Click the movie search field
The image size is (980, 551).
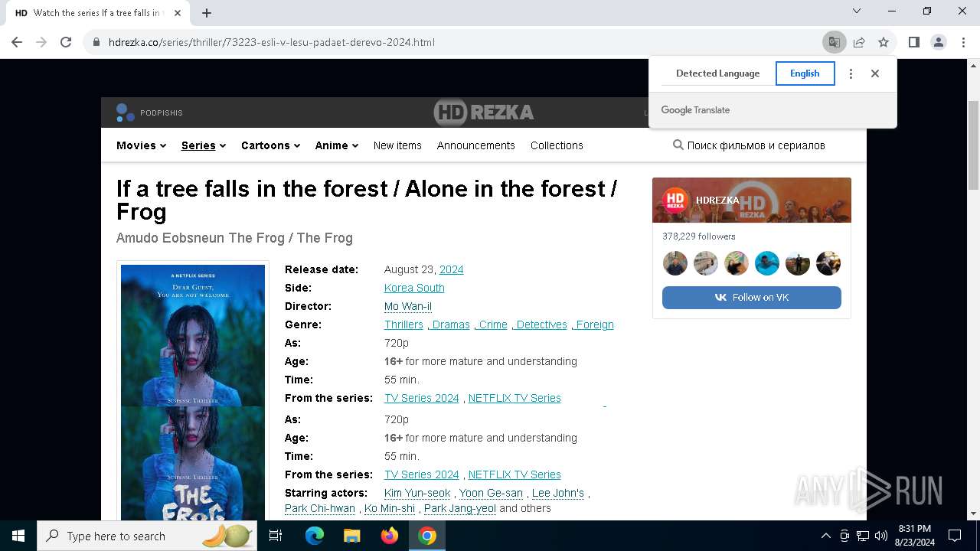756,145
